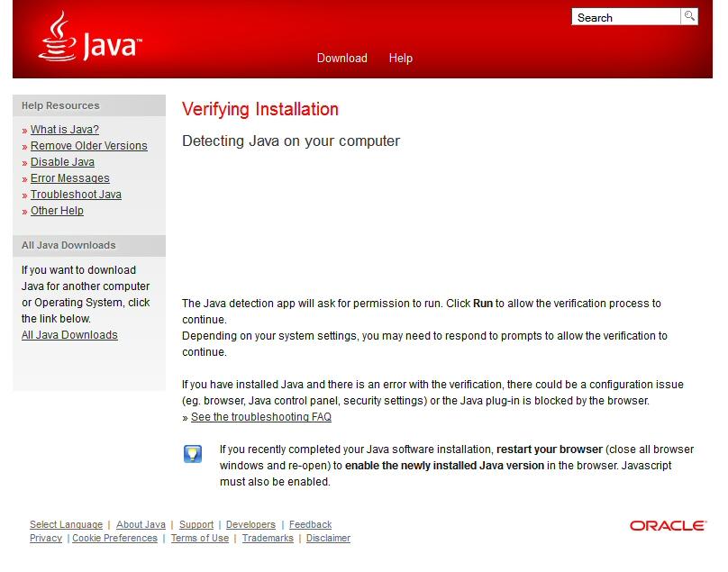Viewport: 728px width, 572px height.
Task: Click the Feedback footer link
Action: (x=310, y=524)
